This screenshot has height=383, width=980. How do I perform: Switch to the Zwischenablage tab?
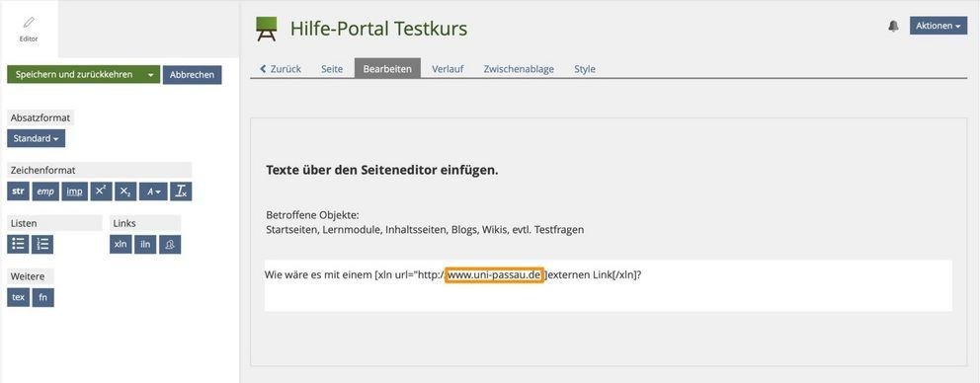pyautogui.click(x=519, y=69)
